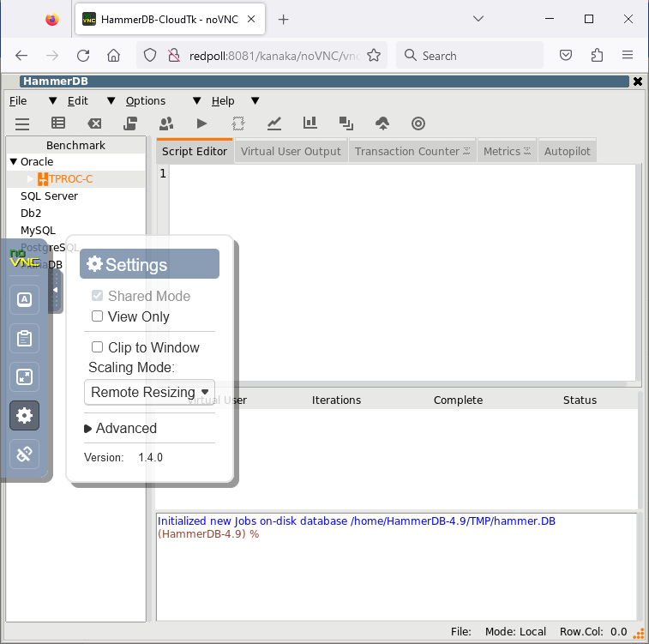This screenshot has width=649, height=644.
Task: Click the Firefox back button
Action: coord(21,56)
